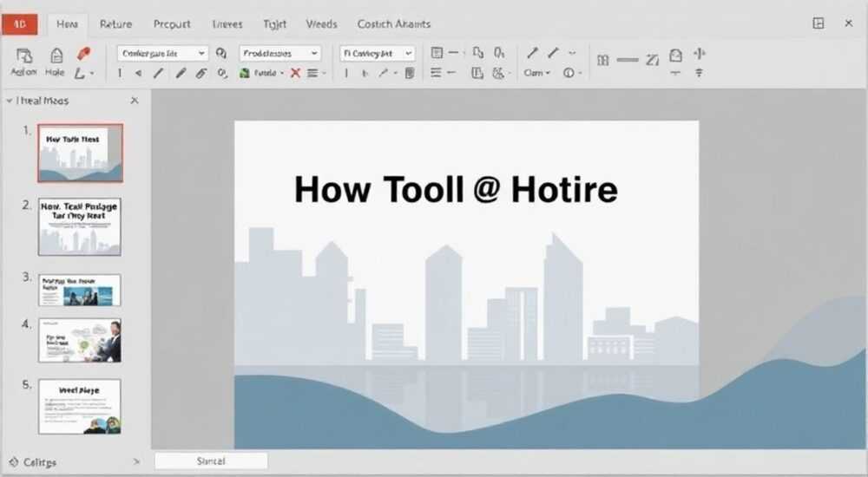868x477 pixels.
Task: Click the Z-shaped icon in the right toolbar group
Action: pyautogui.click(x=652, y=60)
